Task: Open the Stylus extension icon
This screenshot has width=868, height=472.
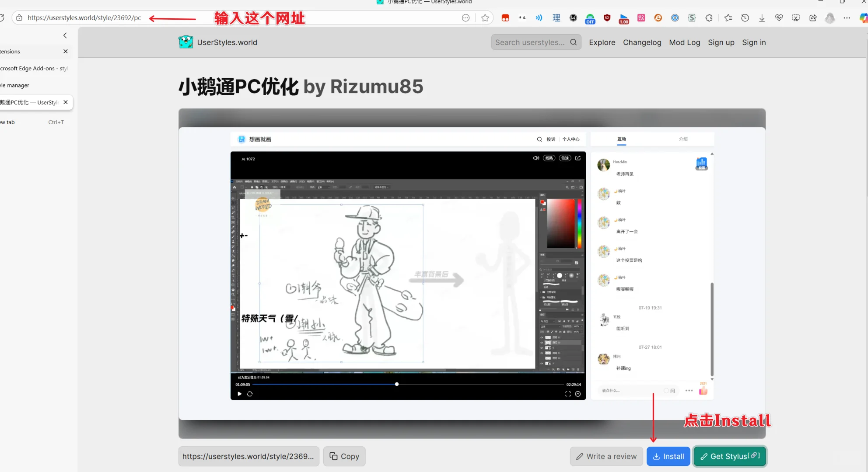Action: [692, 18]
